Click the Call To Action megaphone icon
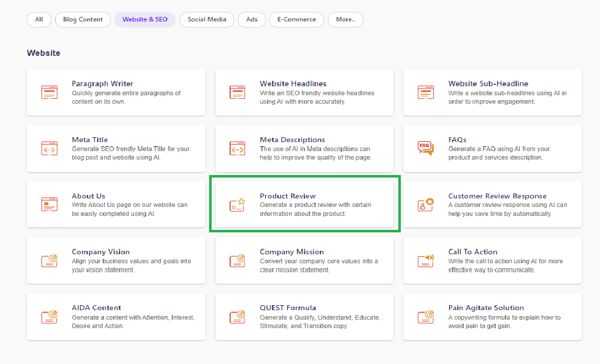600x364 pixels. point(425,260)
